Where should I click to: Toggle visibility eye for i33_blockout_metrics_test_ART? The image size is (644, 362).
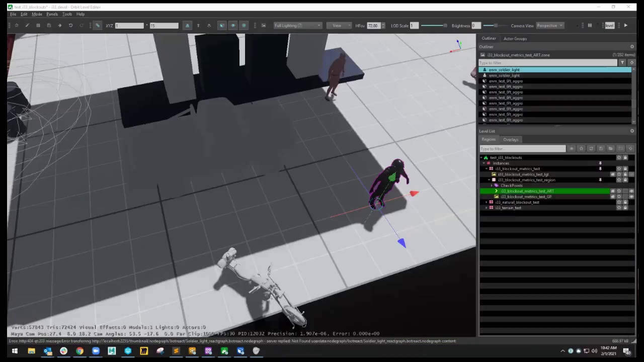[631, 191]
